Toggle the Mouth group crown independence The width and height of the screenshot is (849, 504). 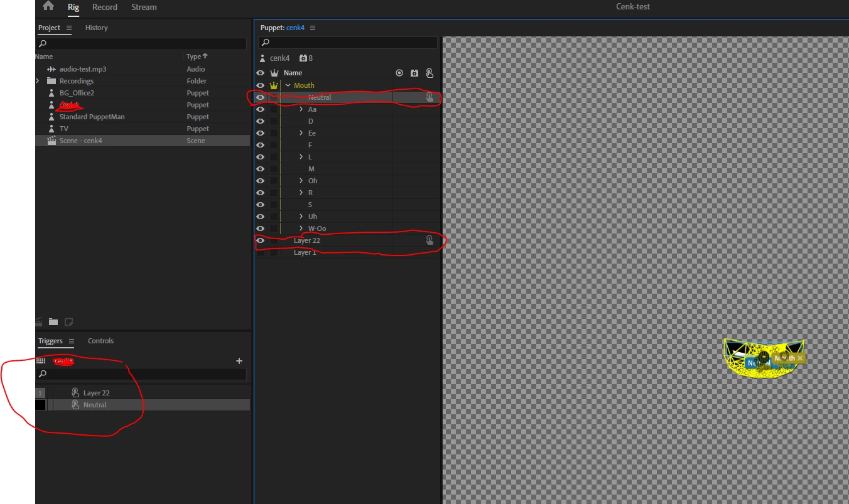(x=274, y=85)
